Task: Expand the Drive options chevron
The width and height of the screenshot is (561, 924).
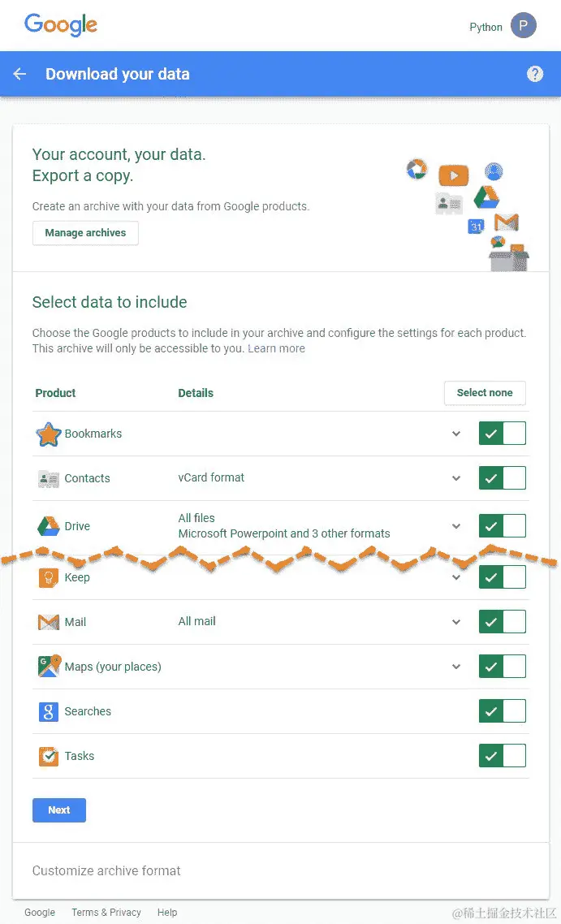Action: click(x=456, y=526)
